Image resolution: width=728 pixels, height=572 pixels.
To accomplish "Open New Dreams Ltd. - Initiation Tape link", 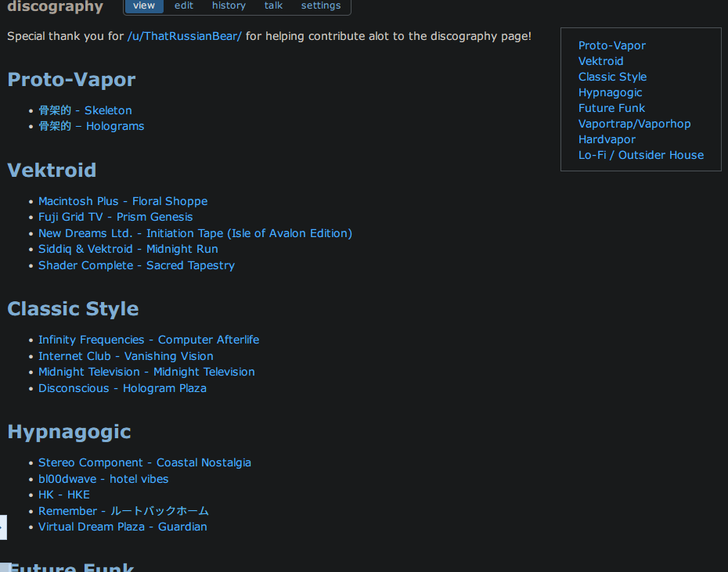I will click(196, 233).
